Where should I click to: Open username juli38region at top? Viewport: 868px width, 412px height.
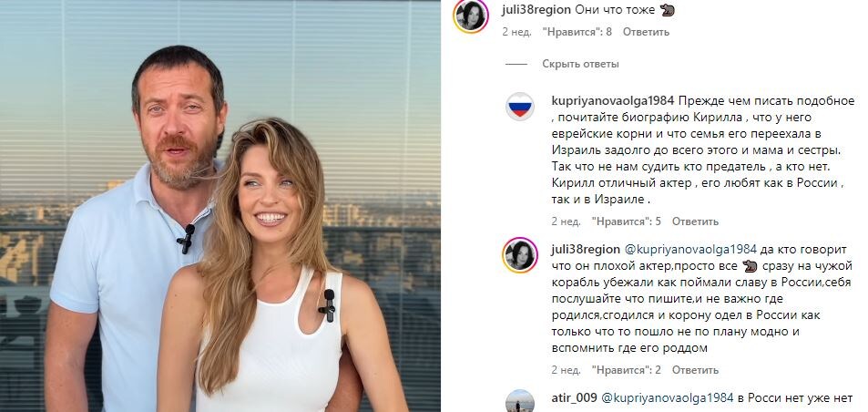(536, 10)
